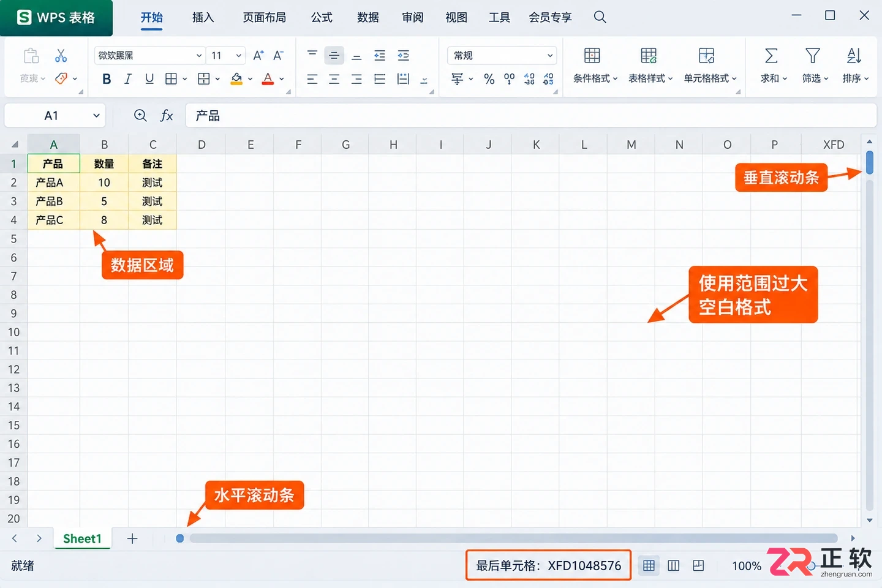Click the Increase Font Size icon
This screenshot has height=588, width=882.
pyautogui.click(x=258, y=55)
